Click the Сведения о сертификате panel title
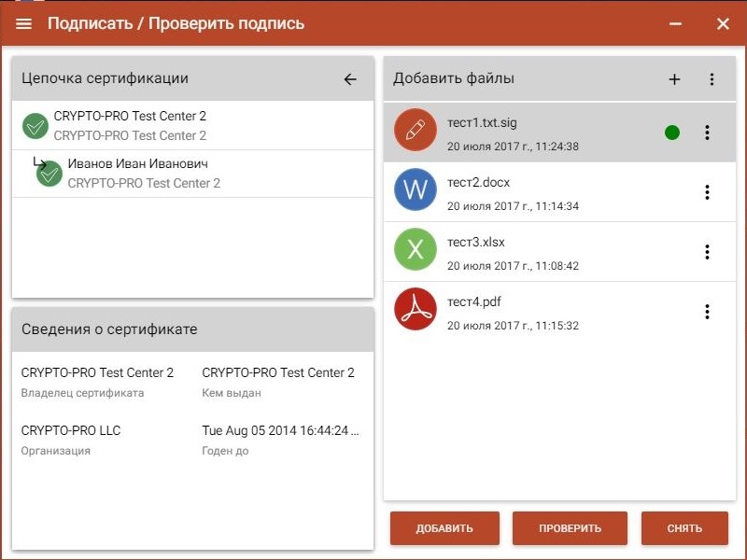 point(109,329)
